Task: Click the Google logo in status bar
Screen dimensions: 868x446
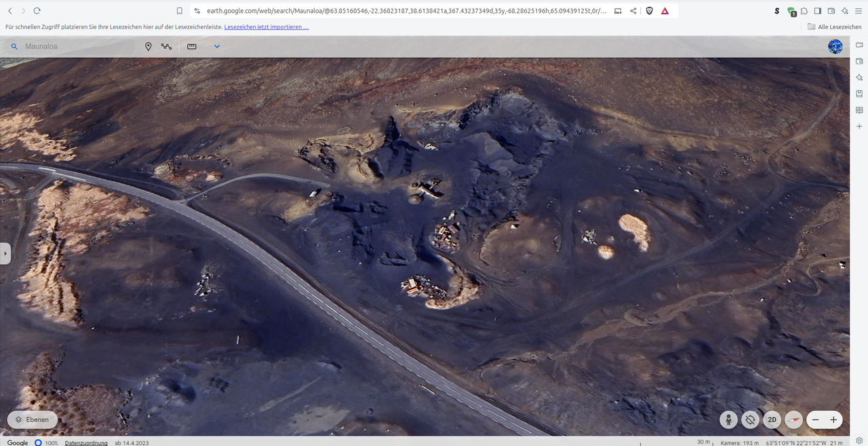Action: 18,443
